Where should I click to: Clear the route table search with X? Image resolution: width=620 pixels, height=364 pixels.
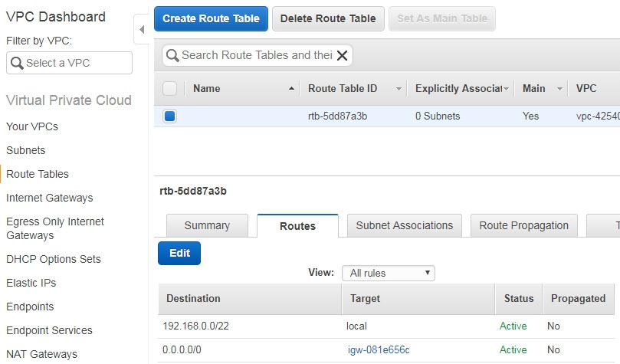(x=343, y=56)
